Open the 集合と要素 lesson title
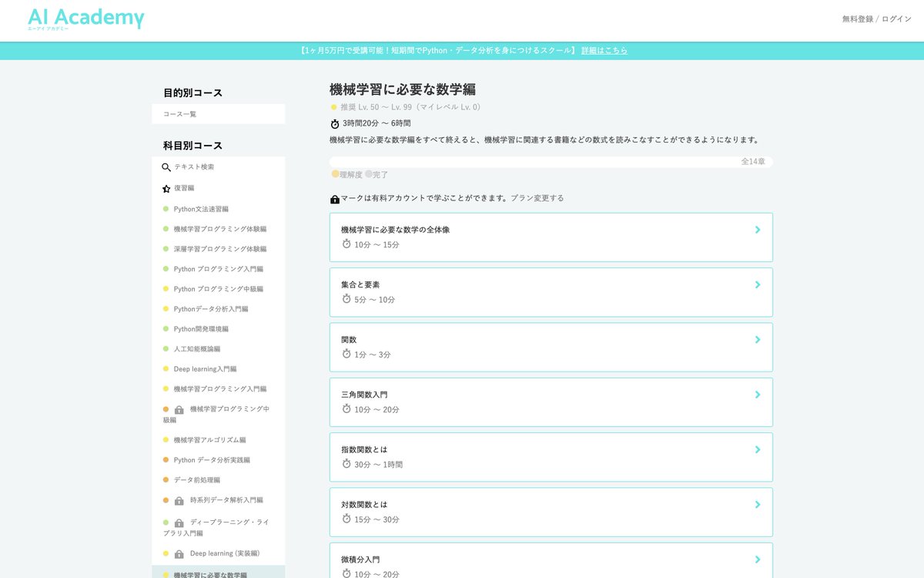This screenshot has width=924, height=578. (x=360, y=284)
